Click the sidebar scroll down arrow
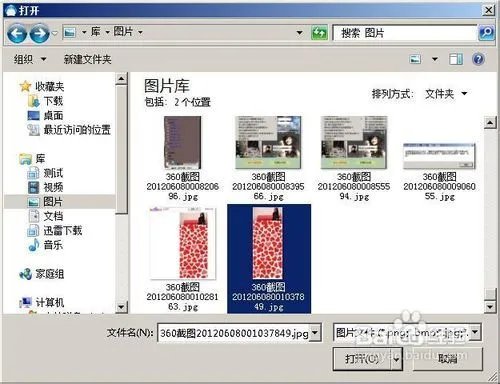The image size is (500, 384). coord(121,307)
